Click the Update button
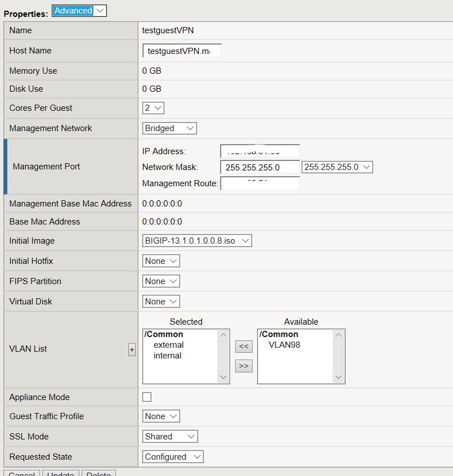The width and height of the screenshot is (453, 476). tap(61, 473)
